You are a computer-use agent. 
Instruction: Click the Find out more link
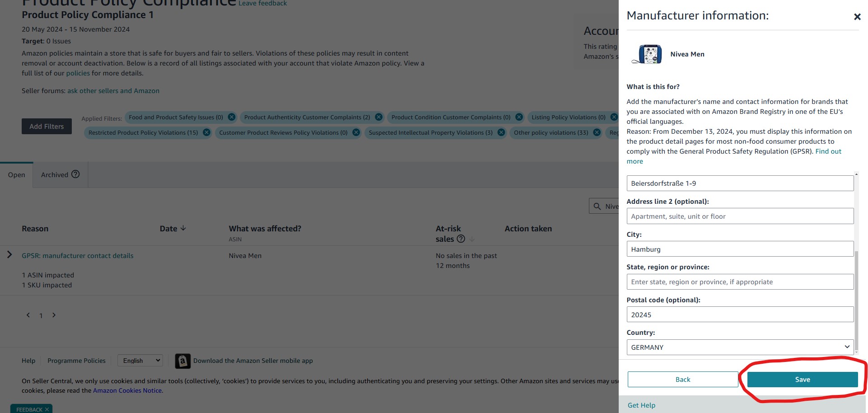point(828,151)
